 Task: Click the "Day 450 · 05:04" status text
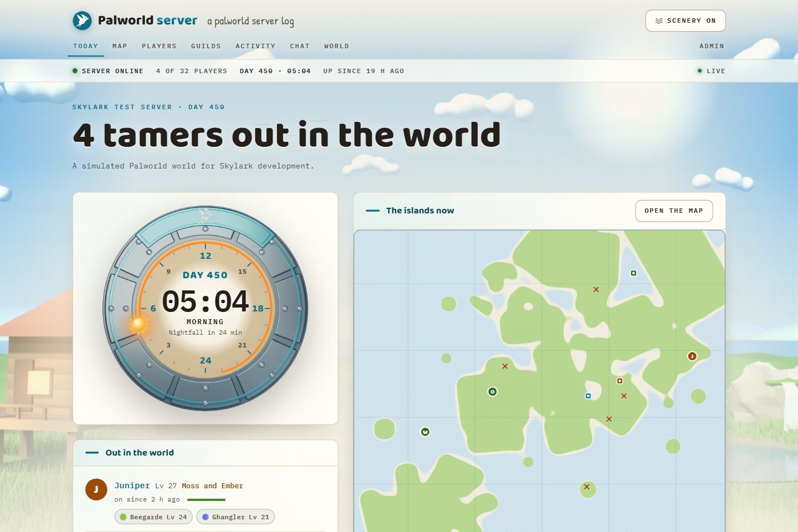tap(275, 71)
